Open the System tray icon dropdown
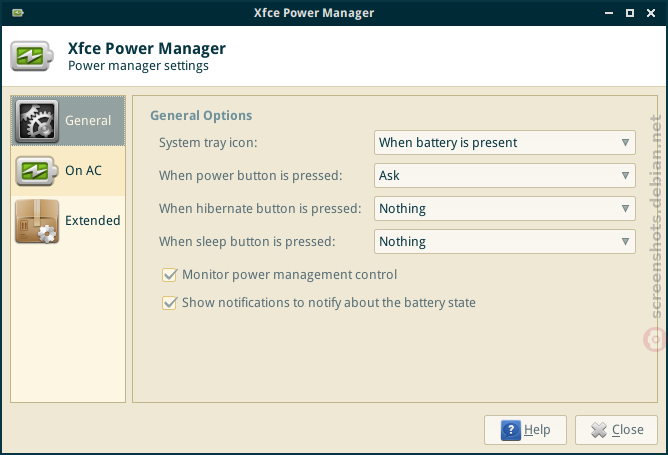 (x=504, y=143)
